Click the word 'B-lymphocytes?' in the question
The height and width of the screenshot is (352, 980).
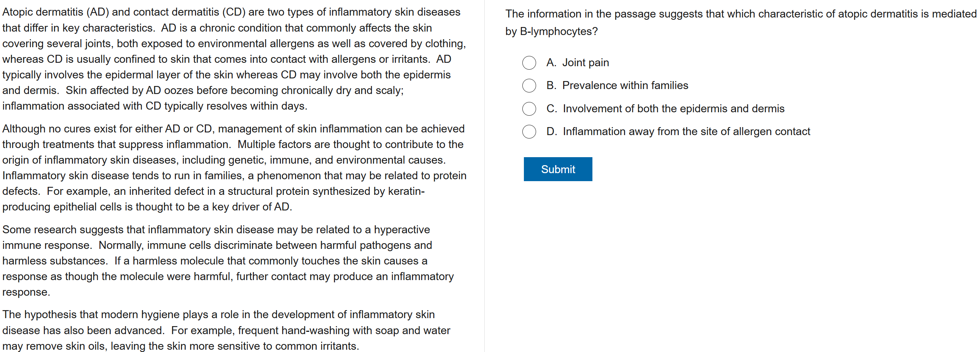(x=559, y=32)
